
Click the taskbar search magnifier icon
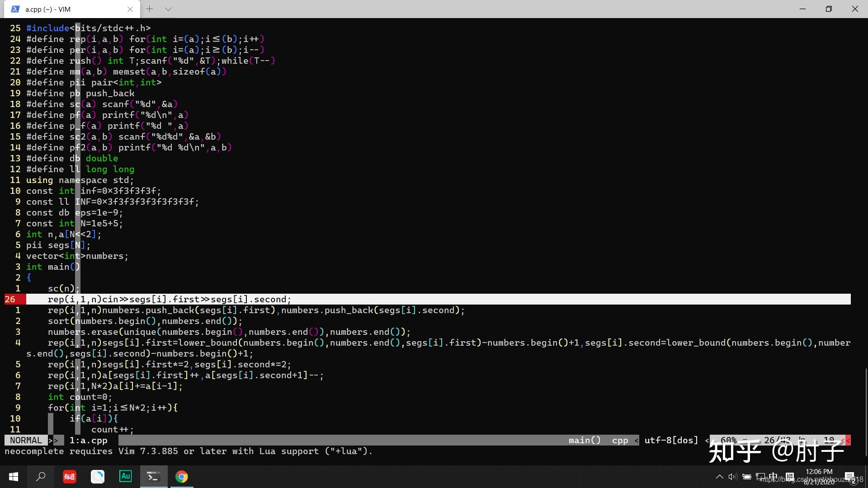(41, 477)
